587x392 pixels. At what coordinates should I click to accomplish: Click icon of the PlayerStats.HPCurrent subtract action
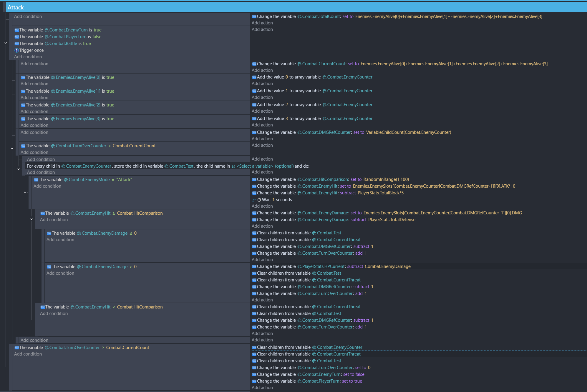point(254,266)
